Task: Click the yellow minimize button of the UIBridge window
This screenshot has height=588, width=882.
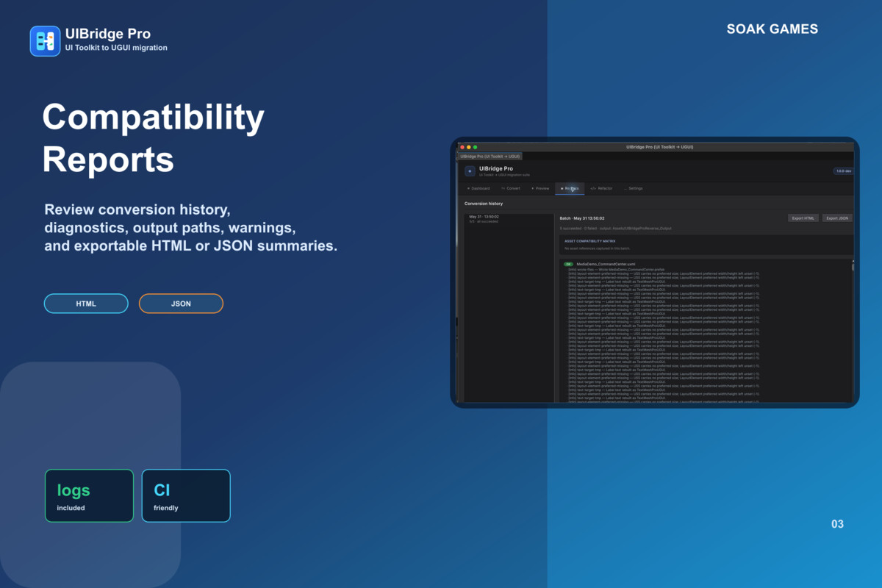Action: point(469,147)
